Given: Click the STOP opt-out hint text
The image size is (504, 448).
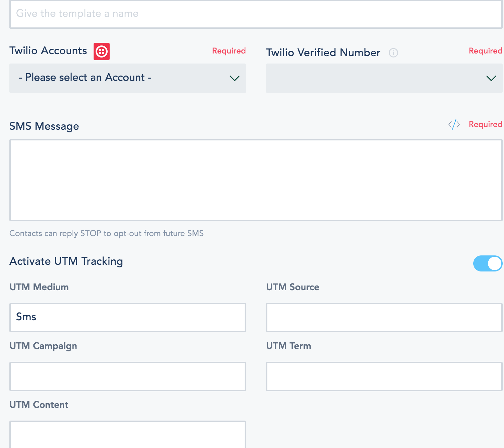Looking at the screenshot, I should click(106, 233).
